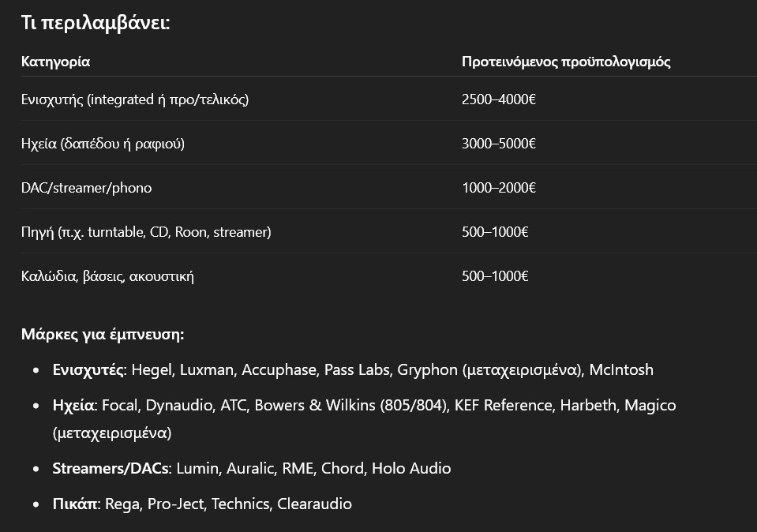Image resolution: width=757 pixels, height=532 pixels.
Task: Click the 3000–5000€ budget value
Action: 499,144
